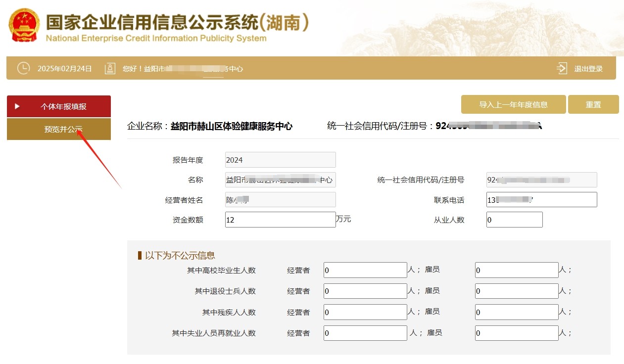
Task: Focus the 联系电话 input field
Action: coord(542,200)
